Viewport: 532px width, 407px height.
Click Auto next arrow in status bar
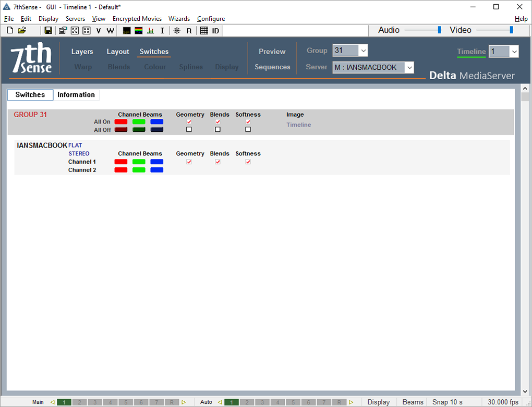351,402
